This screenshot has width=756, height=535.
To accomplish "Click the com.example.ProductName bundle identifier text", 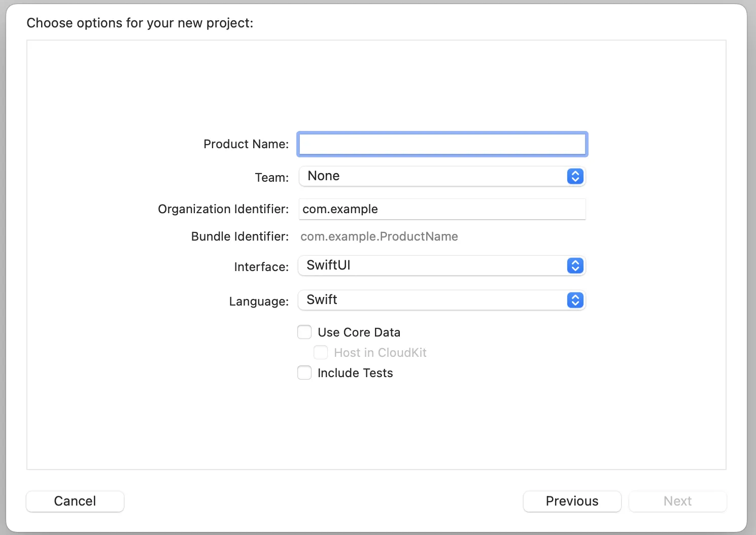I will [x=379, y=237].
